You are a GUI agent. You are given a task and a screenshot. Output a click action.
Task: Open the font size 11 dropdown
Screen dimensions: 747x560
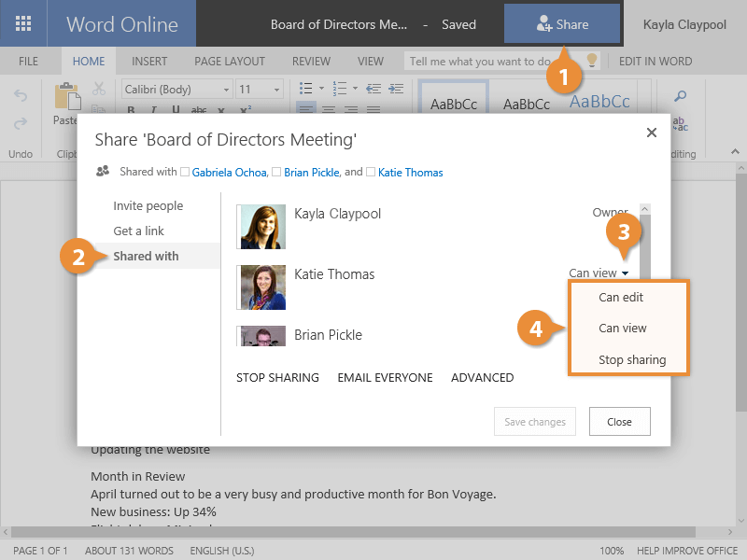[259, 90]
